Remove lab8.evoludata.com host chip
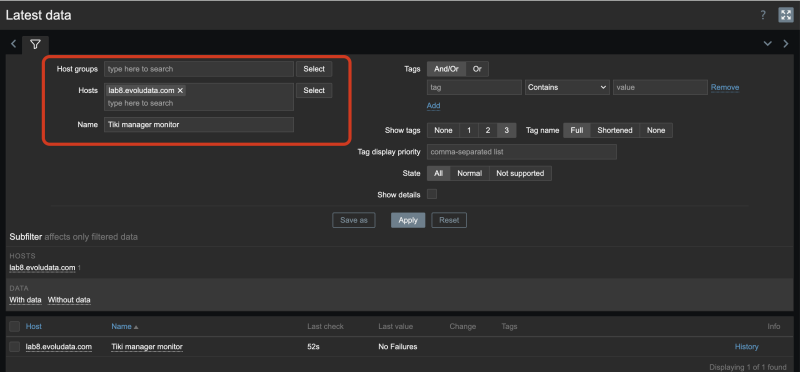This screenshot has height=372, width=800. [180, 90]
